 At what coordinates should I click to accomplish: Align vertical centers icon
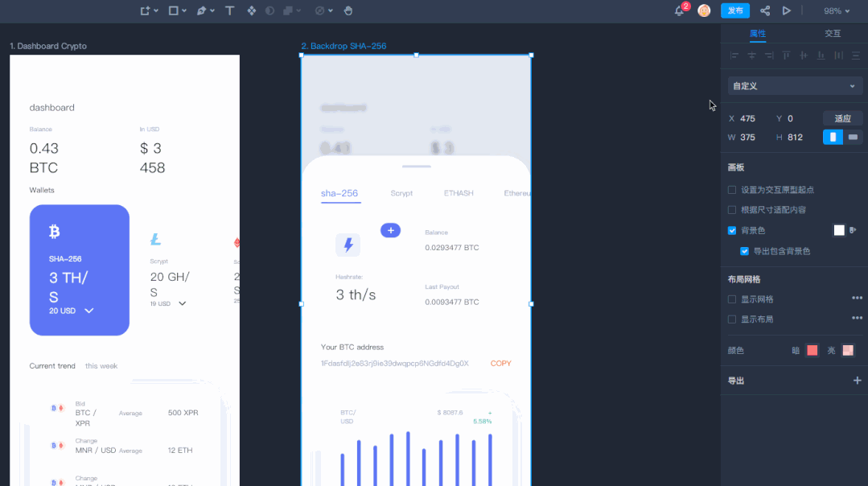[x=804, y=56]
